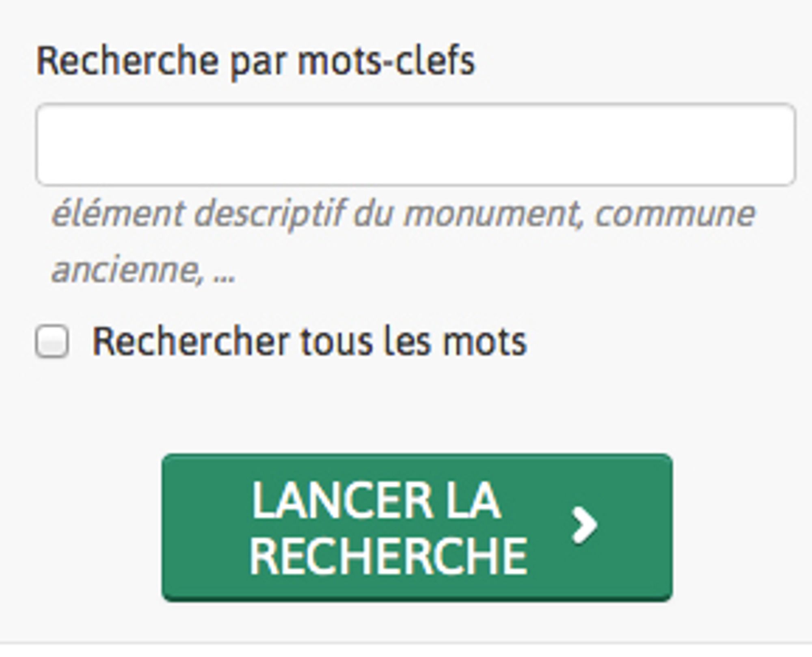The image size is (812, 657).
Task: Click the word LANCER on green button
Action: (342, 500)
